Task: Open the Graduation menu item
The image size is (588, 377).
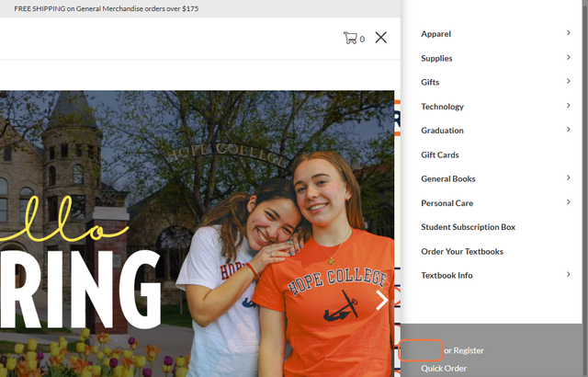Action: coord(442,131)
